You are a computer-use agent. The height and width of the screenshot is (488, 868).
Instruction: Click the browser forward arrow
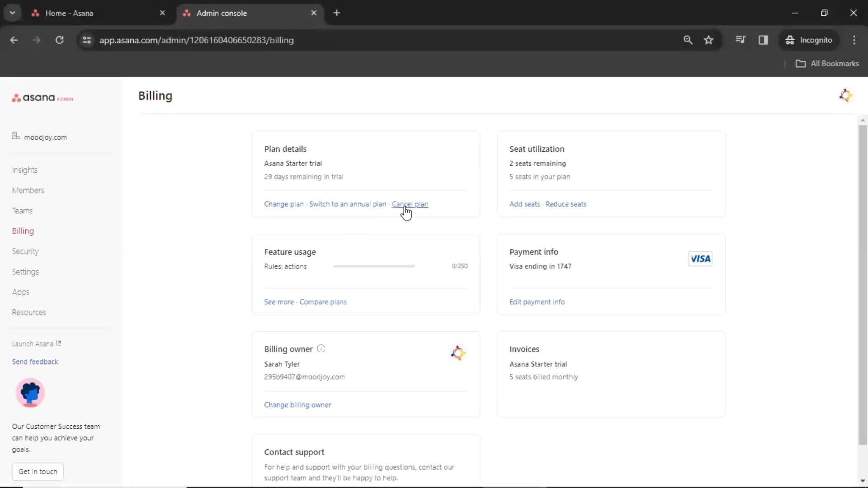tap(37, 40)
